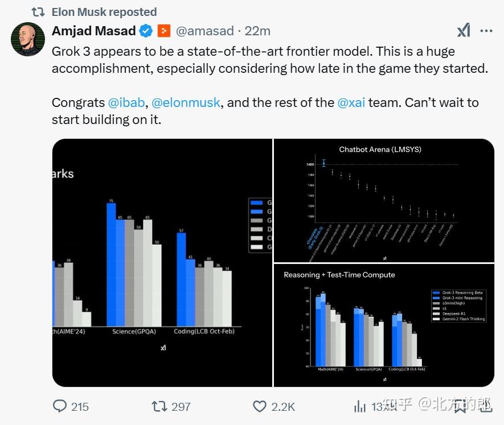Click the Elon Musk reposted label
Image resolution: width=504 pixels, height=425 pixels.
(x=104, y=11)
